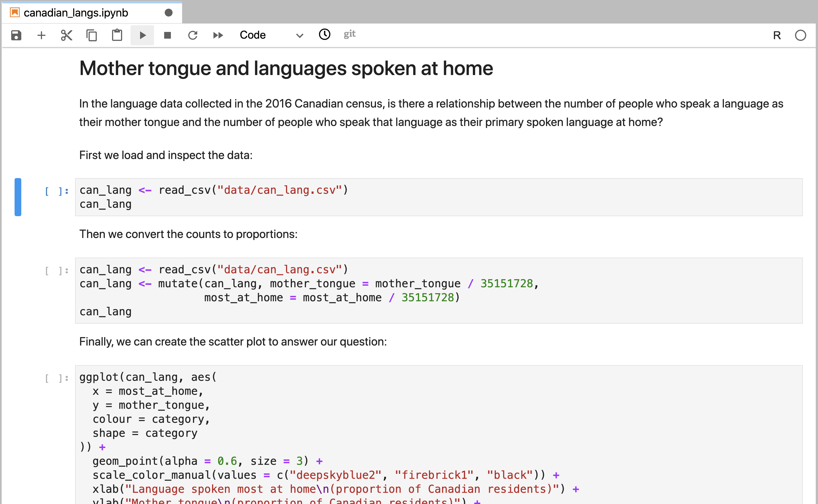Save the notebook with the floppy disk icon
This screenshot has width=818, height=504.
click(x=16, y=35)
